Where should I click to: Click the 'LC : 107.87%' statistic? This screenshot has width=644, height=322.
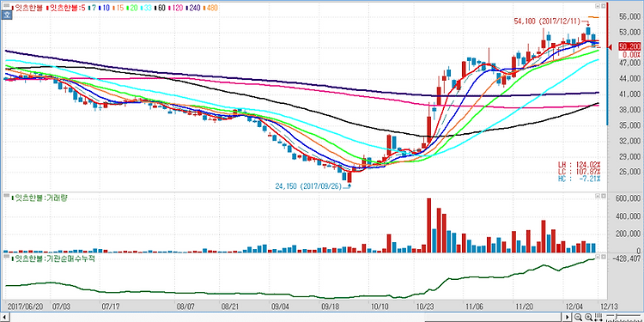point(579,171)
